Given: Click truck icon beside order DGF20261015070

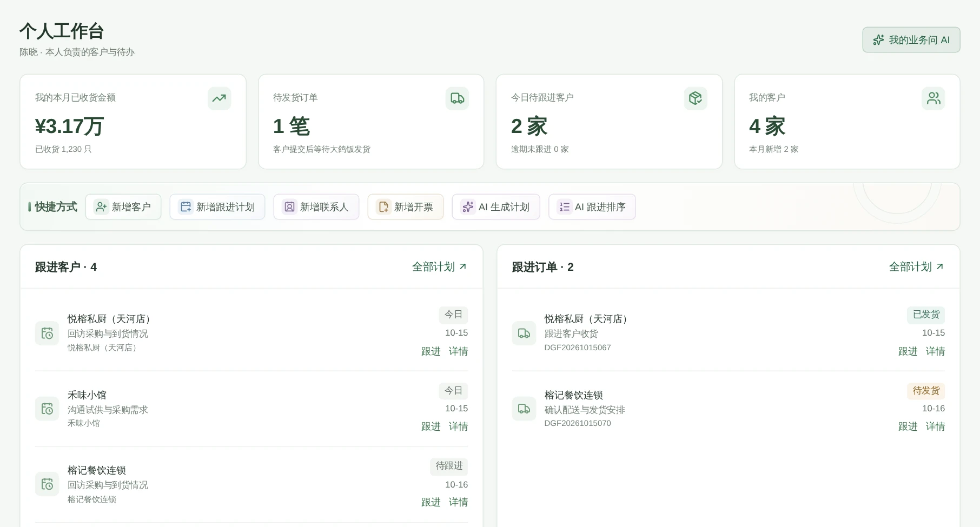Looking at the screenshot, I should (x=524, y=409).
